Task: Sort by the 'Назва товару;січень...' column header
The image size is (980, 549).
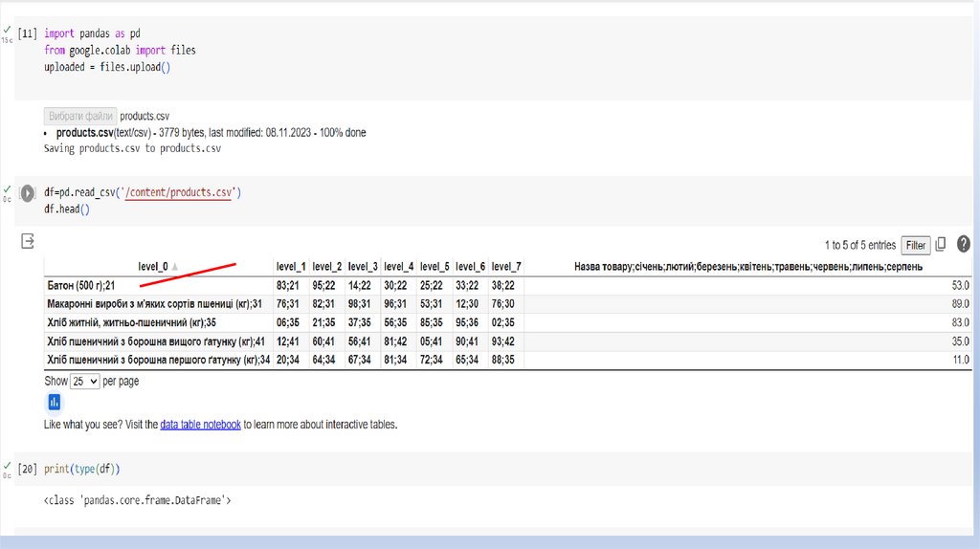Action: (748, 267)
